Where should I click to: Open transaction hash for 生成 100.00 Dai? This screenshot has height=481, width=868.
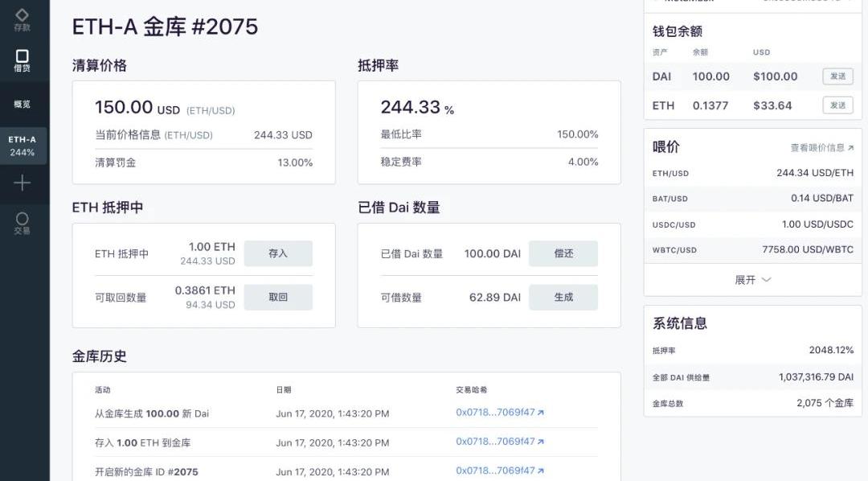coord(495,413)
